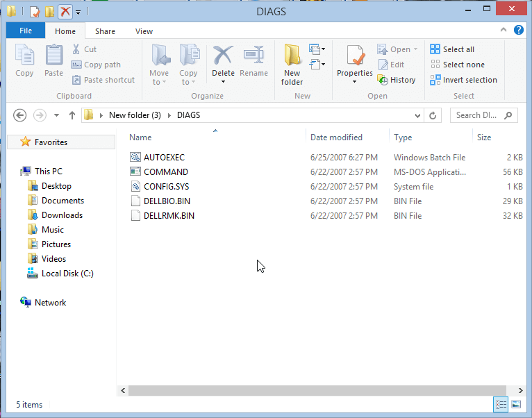532x418 pixels.
Task: Open Help with the question mark icon
Action: [518, 30]
